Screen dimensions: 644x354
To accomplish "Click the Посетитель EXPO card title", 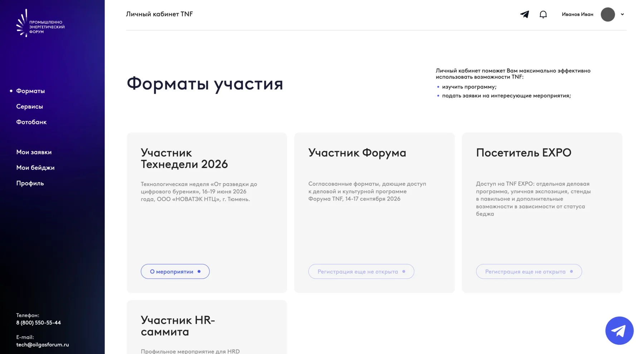I will [523, 153].
